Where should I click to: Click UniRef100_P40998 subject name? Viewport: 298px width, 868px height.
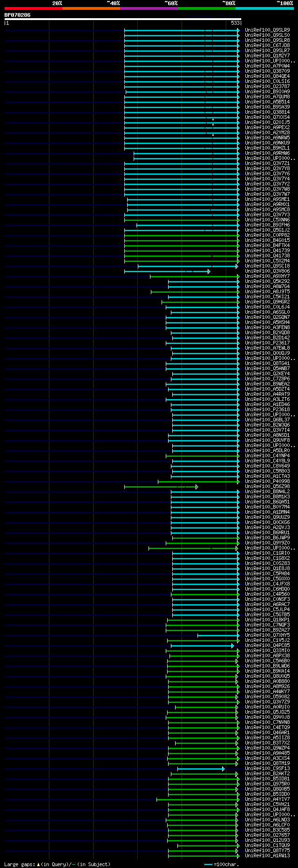(267, 482)
